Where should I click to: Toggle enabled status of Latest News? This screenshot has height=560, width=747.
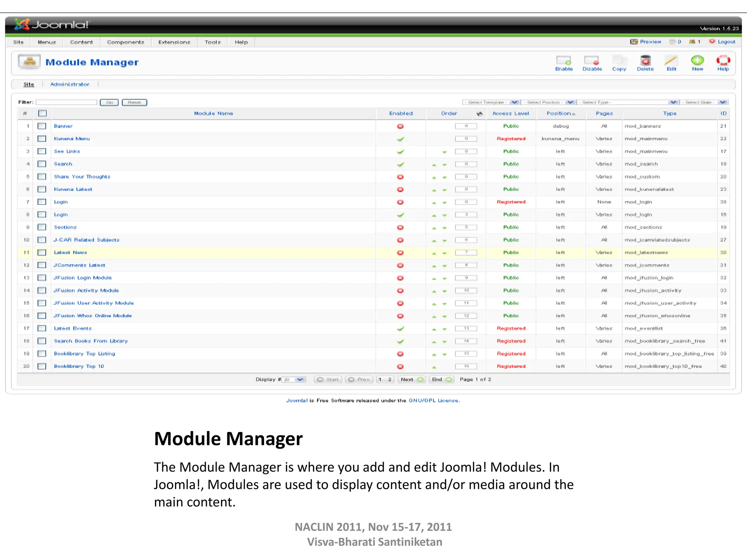point(400,253)
